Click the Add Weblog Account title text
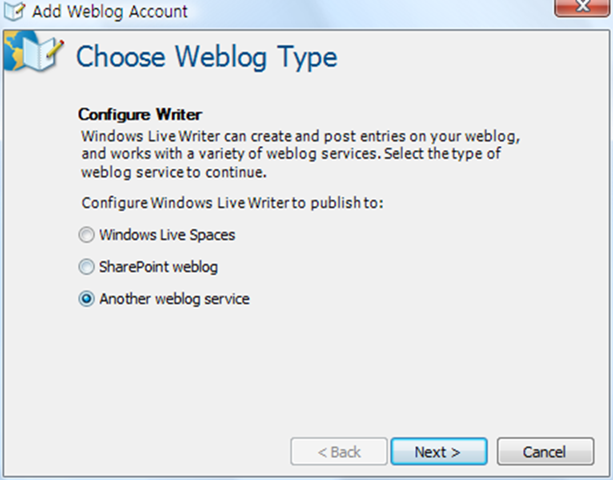 pyautogui.click(x=109, y=13)
